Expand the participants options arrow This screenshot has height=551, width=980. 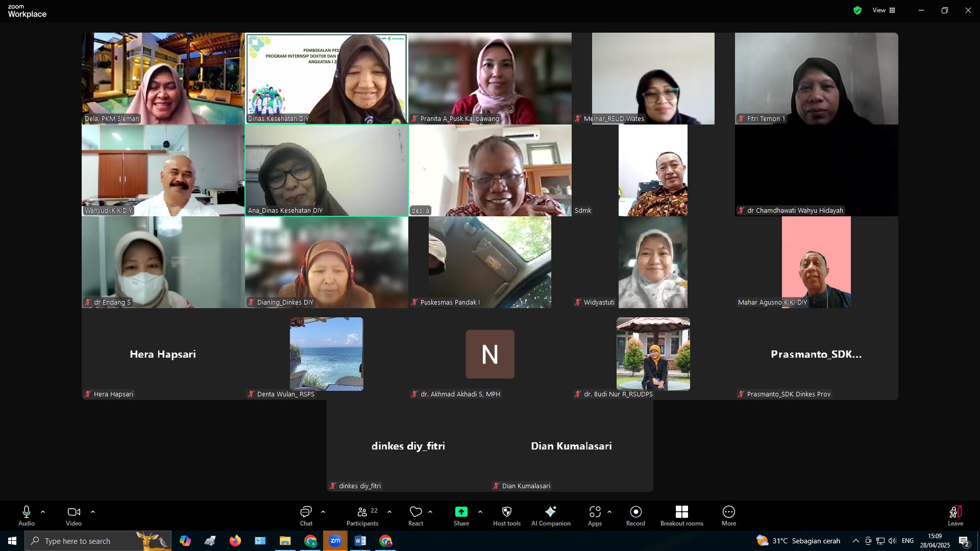coord(389,512)
